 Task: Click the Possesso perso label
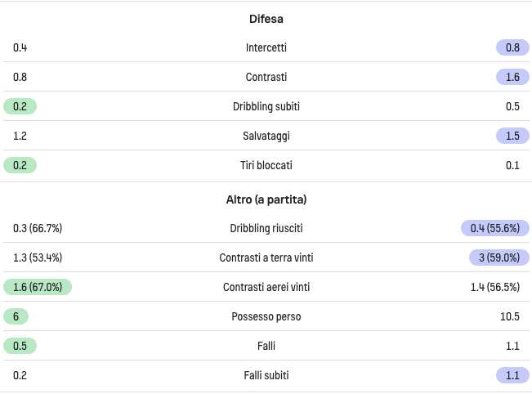[266, 316]
